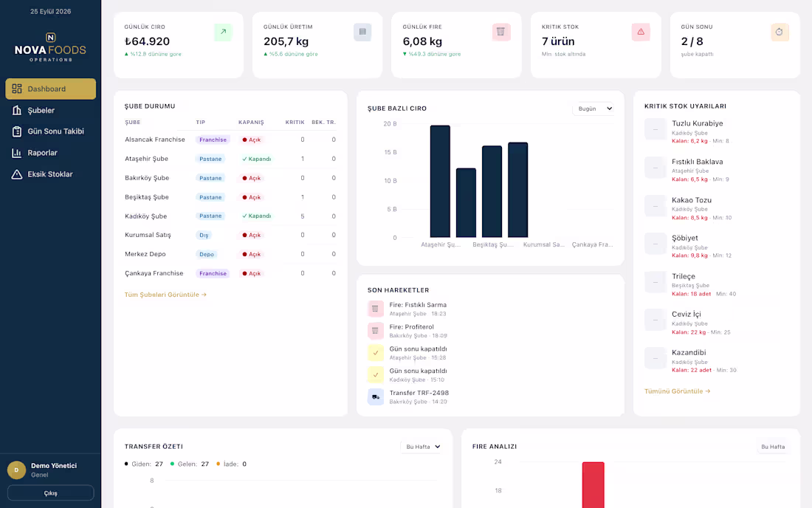Click the Fire: Profiterol trash icon
The height and width of the screenshot is (508, 812).
tap(376, 330)
